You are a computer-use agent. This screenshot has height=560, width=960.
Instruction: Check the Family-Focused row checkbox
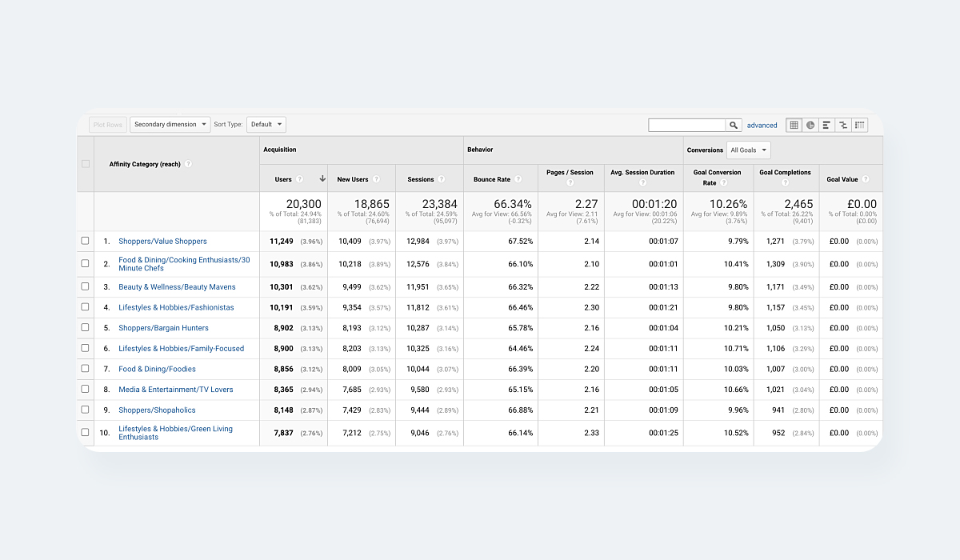(x=86, y=348)
